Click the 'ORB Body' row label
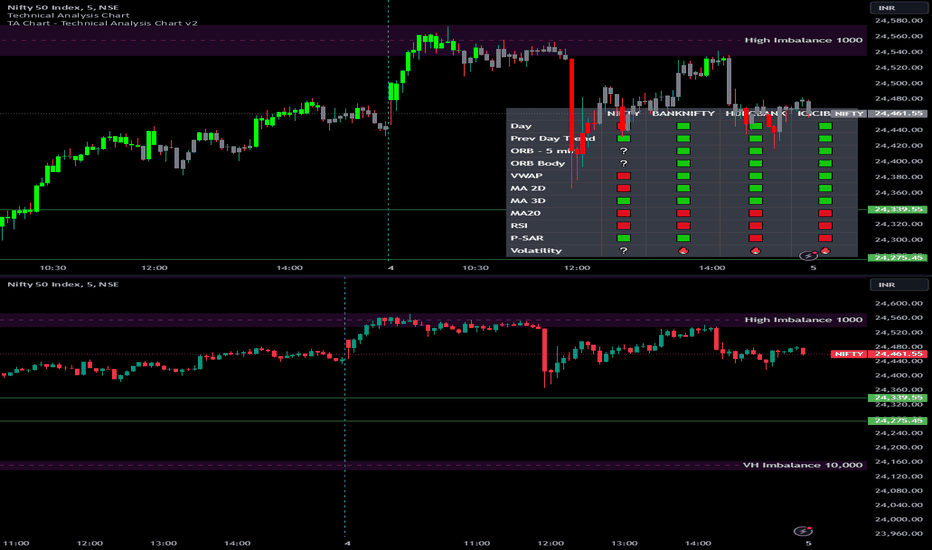The width and height of the screenshot is (932, 550). (x=537, y=164)
